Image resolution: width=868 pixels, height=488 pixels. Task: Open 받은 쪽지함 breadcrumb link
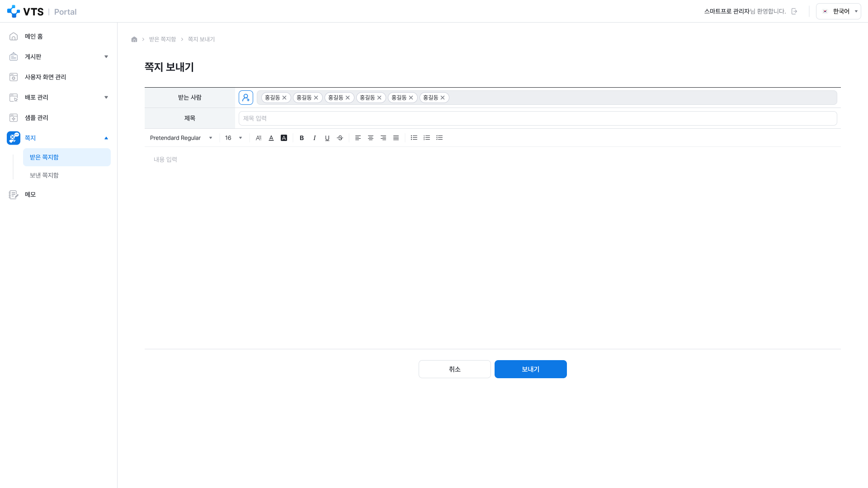pos(162,39)
